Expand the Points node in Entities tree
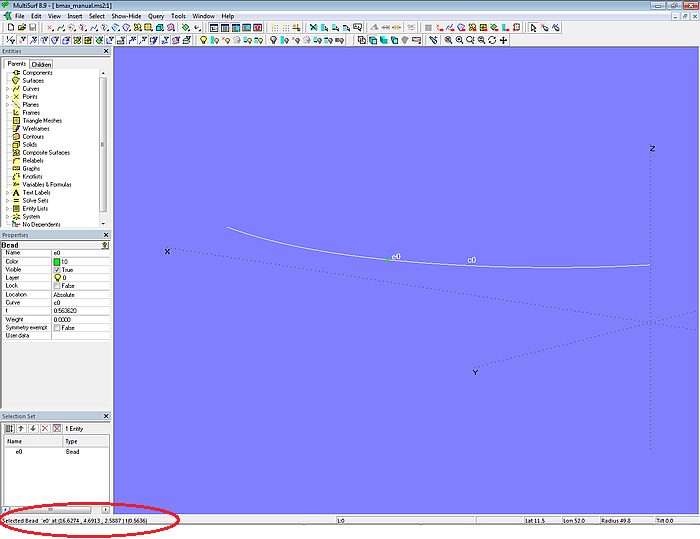The width and height of the screenshot is (700, 539). [x=7, y=97]
